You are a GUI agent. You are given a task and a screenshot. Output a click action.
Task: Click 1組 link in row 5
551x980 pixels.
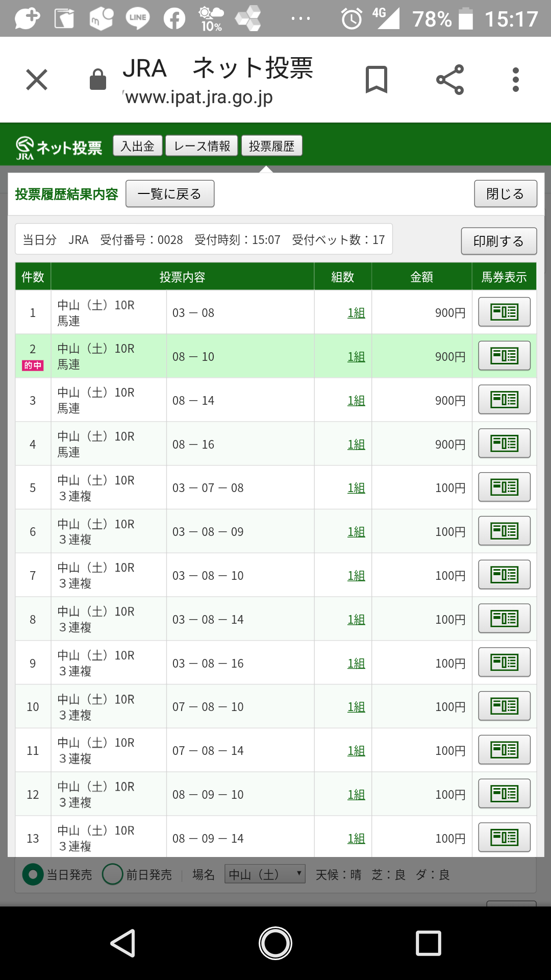coord(356,488)
